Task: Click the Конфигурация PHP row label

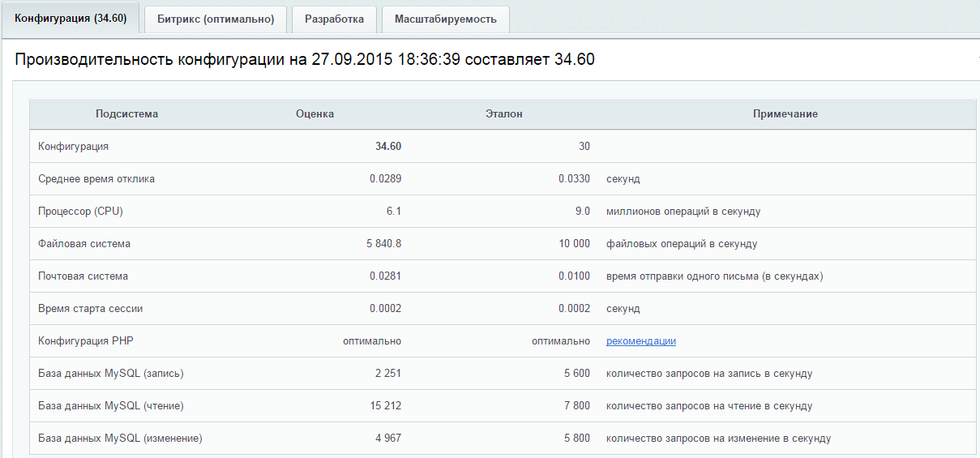Action: coord(85,341)
